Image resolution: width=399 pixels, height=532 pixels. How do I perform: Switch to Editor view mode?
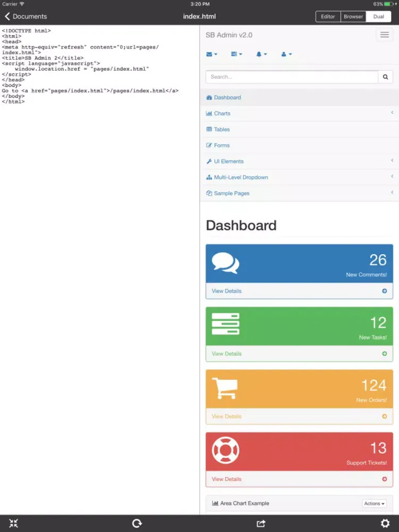pos(328,16)
